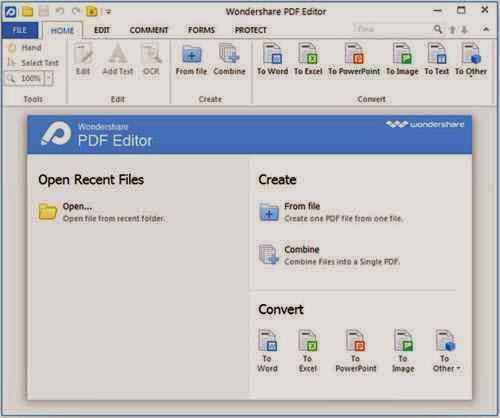This screenshot has width=500, height=418.
Task: Click To Image in welcome Convert section
Action: click(403, 351)
